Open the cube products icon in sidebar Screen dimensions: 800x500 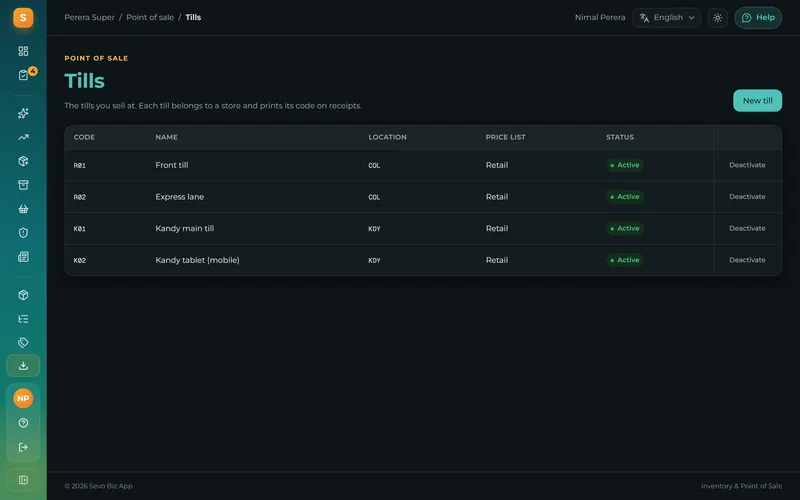pyautogui.click(x=23, y=295)
